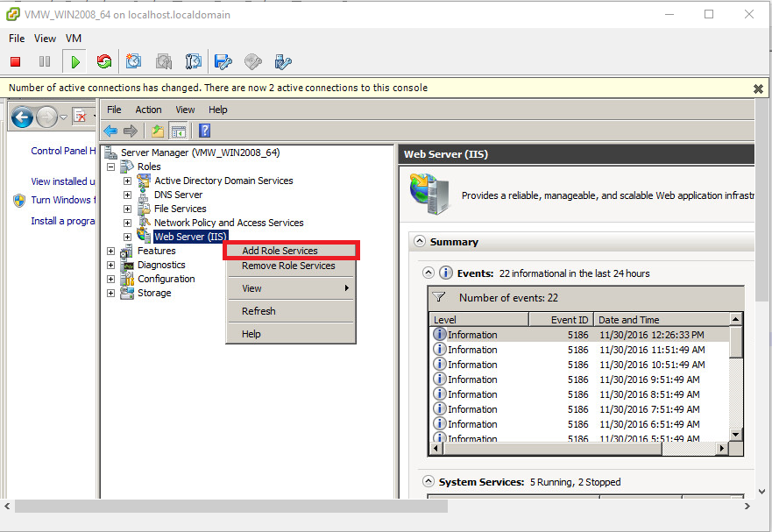The height and width of the screenshot is (532, 772).
Task: Select Remove Role Services menu entry
Action: pos(288,266)
